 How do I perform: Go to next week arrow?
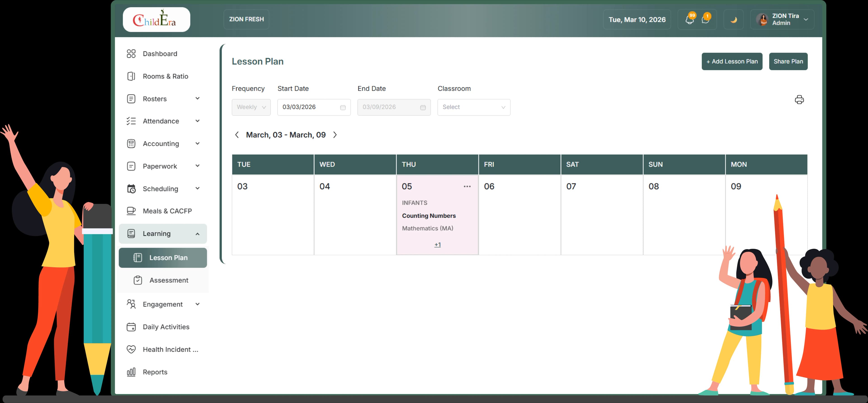click(x=335, y=135)
